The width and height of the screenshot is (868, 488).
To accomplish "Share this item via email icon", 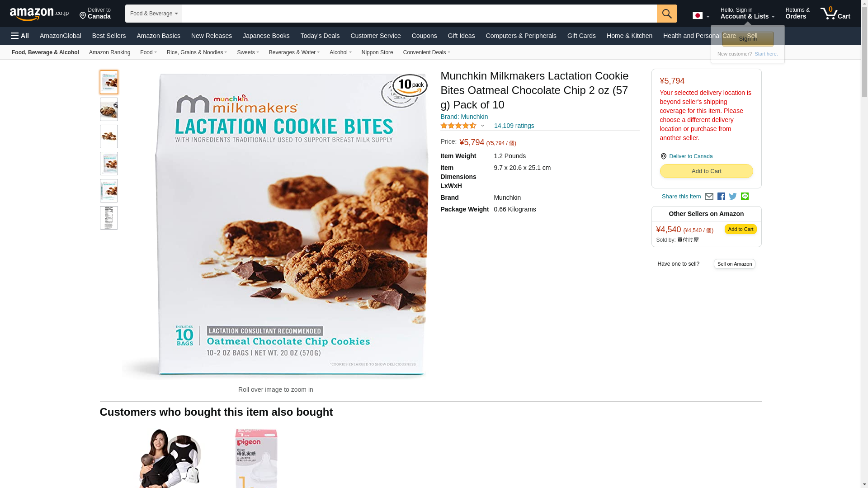I will tap(709, 197).
